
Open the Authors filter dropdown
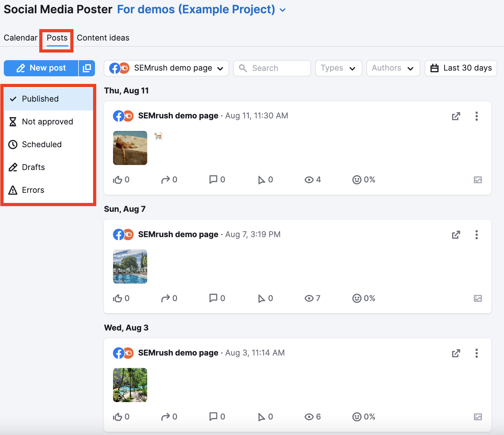(x=393, y=68)
